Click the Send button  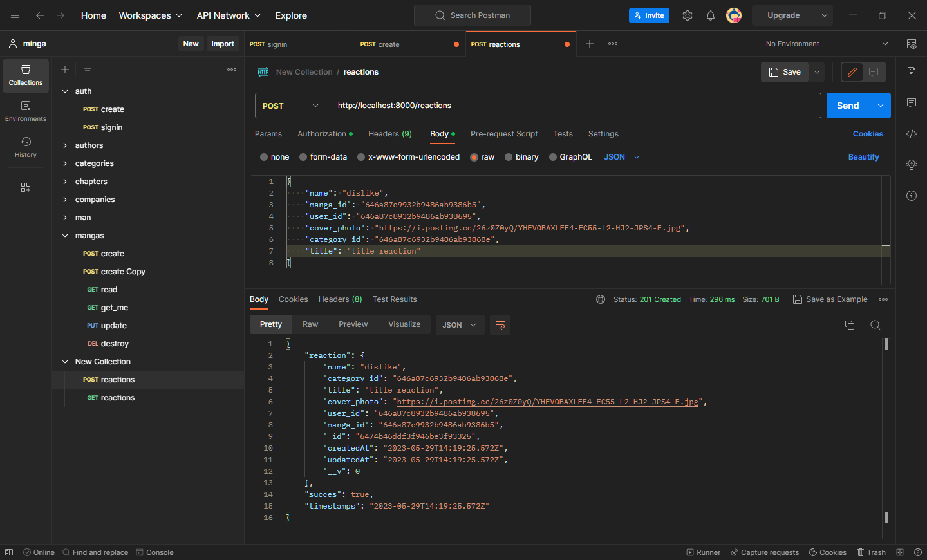click(848, 106)
